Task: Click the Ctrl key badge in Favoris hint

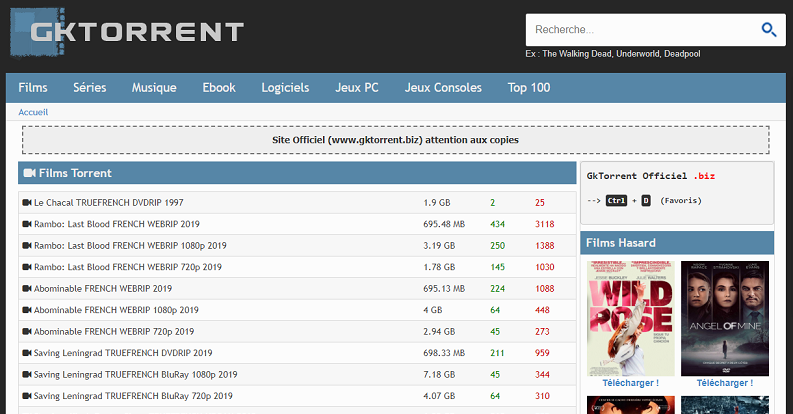Action: 616,201
